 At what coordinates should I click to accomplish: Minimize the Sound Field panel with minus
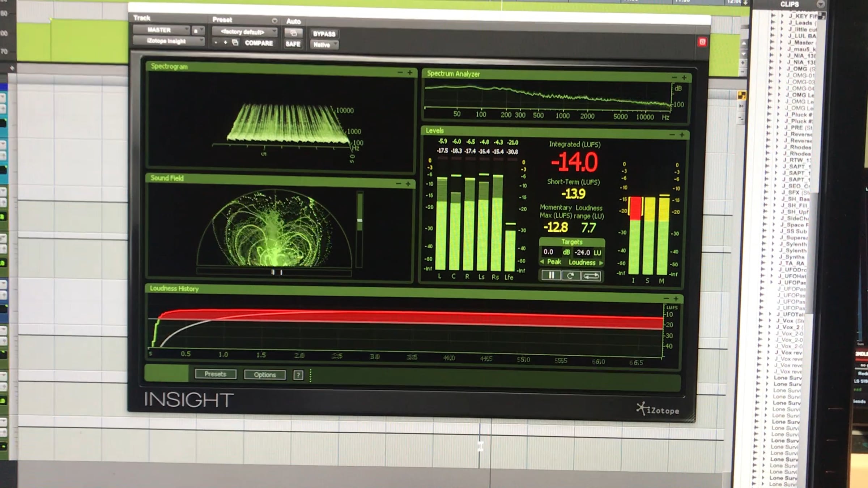(x=398, y=184)
